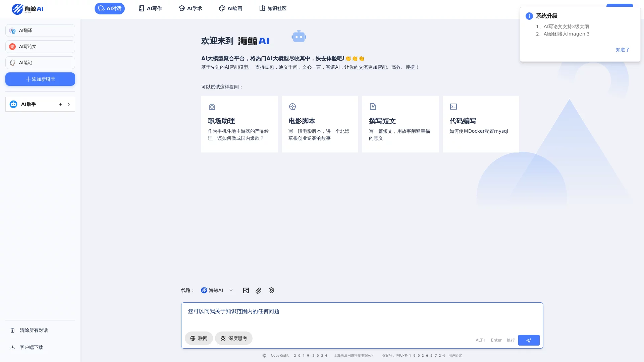Screen dimensions: 644x362
Task: Open the AI绘画 tab
Action: coord(230,8)
